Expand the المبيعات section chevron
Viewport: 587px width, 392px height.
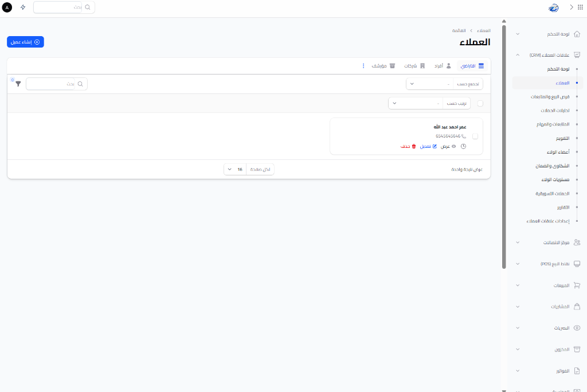point(518,285)
